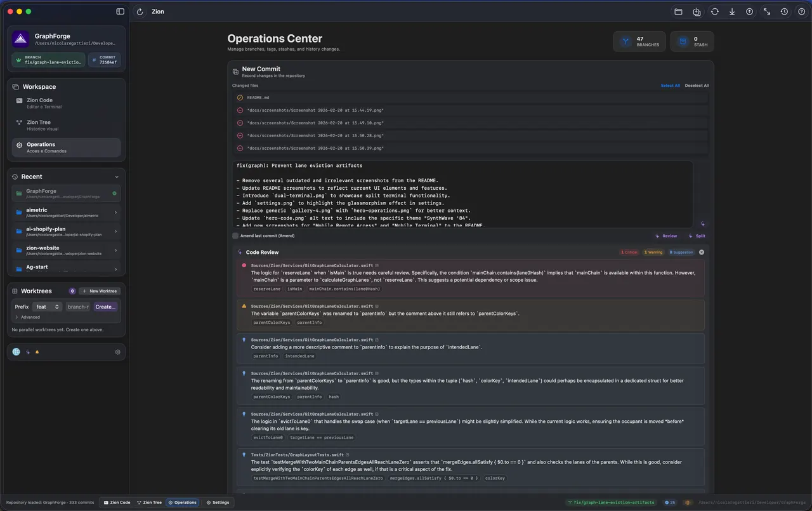Switch to Zion Tree bottom tab
The image size is (812, 511).
tap(149, 502)
